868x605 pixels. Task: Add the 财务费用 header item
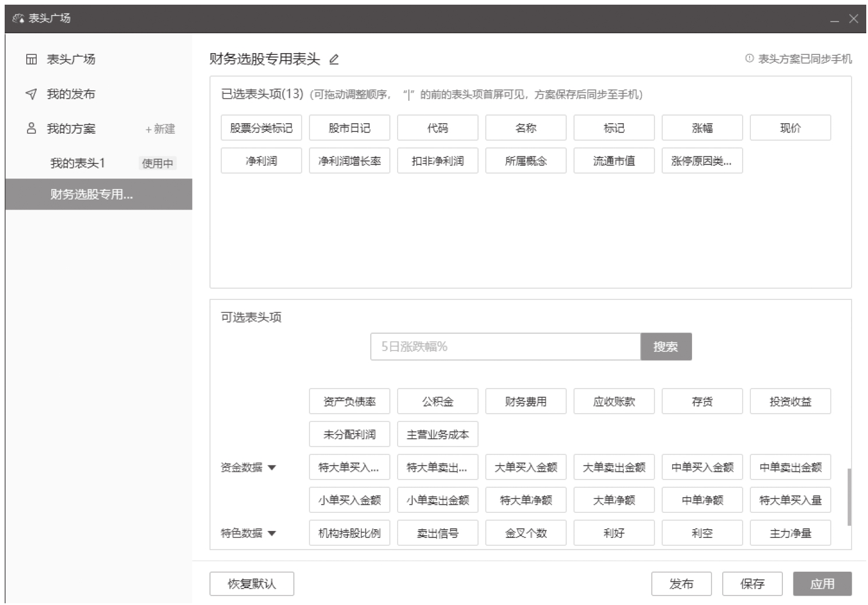pos(526,401)
